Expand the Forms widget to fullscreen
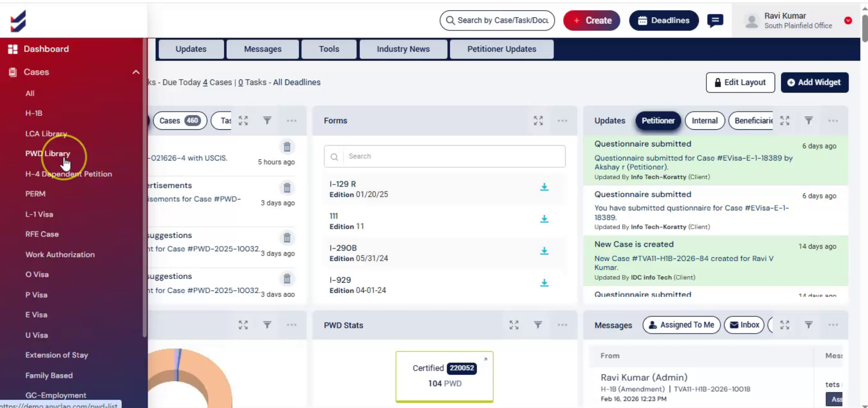Viewport: 868px width, 408px height. point(538,121)
